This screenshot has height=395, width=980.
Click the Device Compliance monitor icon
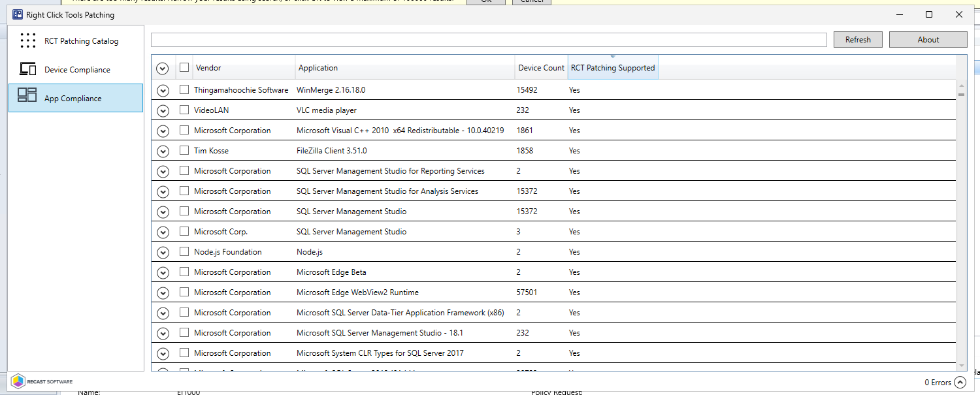click(27, 69)
